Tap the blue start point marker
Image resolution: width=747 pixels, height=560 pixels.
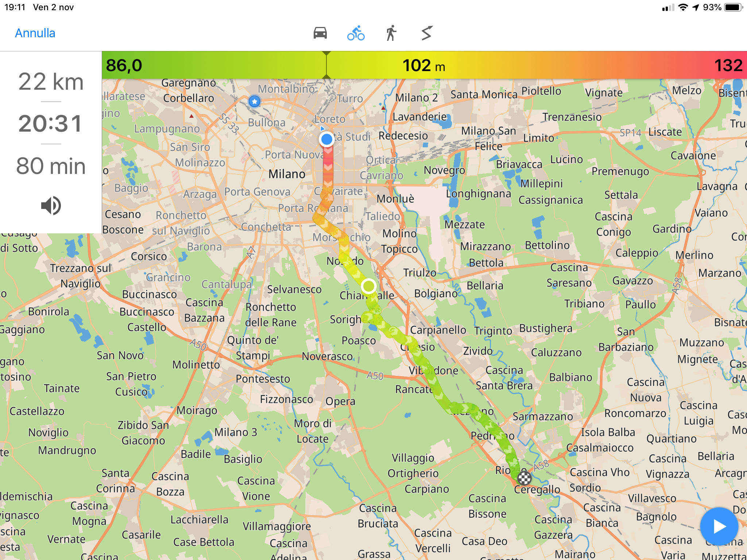pyautogui.click(x=326, y=139)
